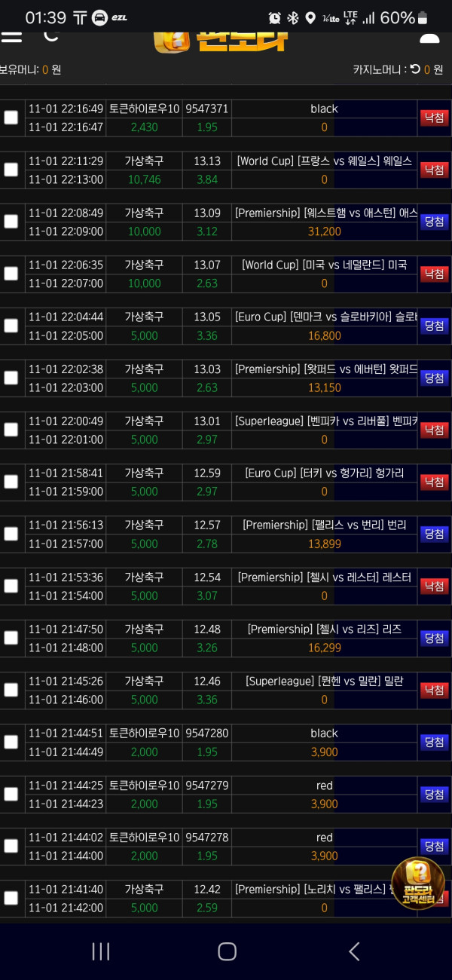
Task: Tap the 16,299 payout amount
Action: 324,648
